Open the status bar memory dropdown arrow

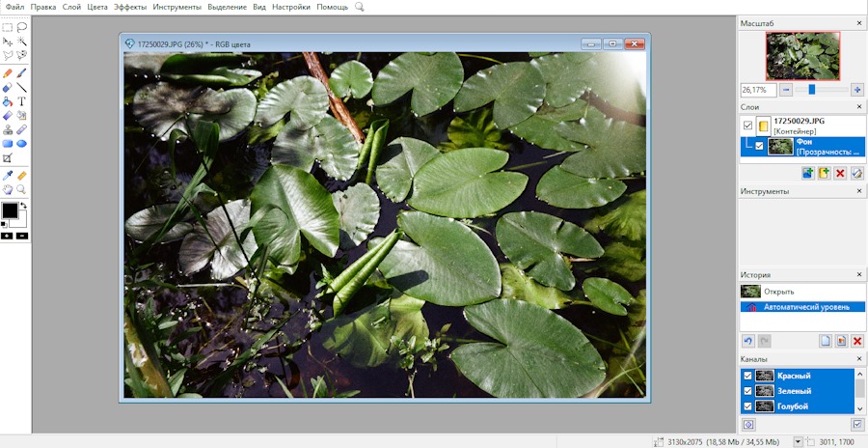798,441
